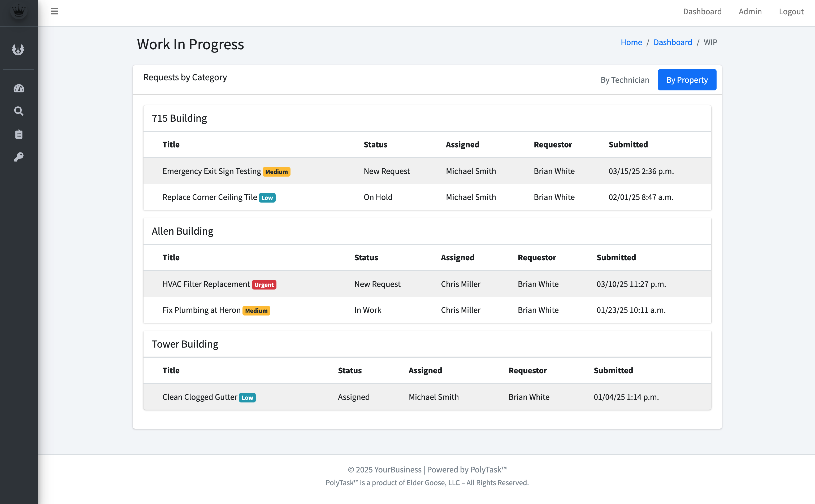Open the hamburger menu icon
Viewport: 815px width, 504px height.
[x=54, y=11]
